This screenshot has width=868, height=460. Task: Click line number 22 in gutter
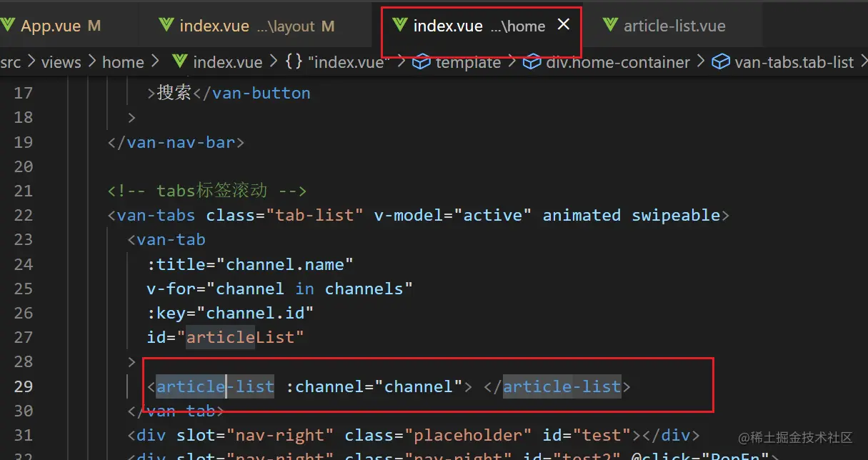24,215
